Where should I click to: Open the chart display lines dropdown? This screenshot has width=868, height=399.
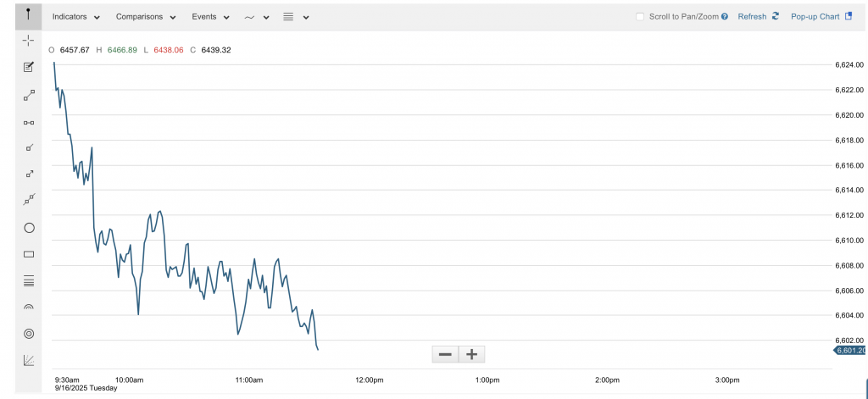[x=296, y=17]
